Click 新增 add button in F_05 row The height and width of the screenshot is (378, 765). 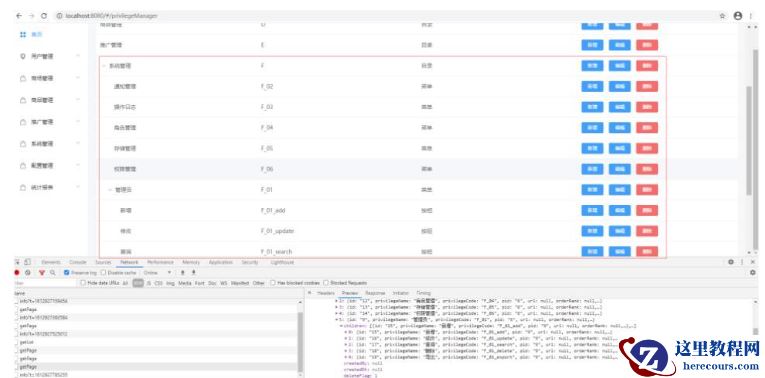592,148
